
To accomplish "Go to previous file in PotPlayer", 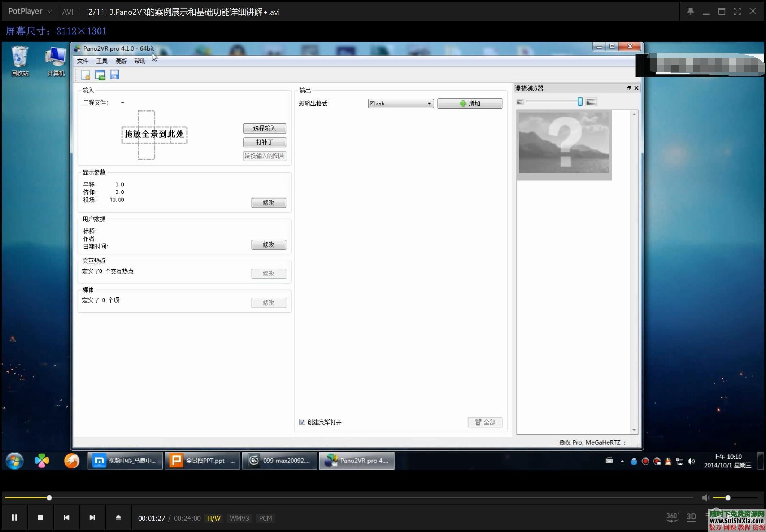I will [66, 518].
